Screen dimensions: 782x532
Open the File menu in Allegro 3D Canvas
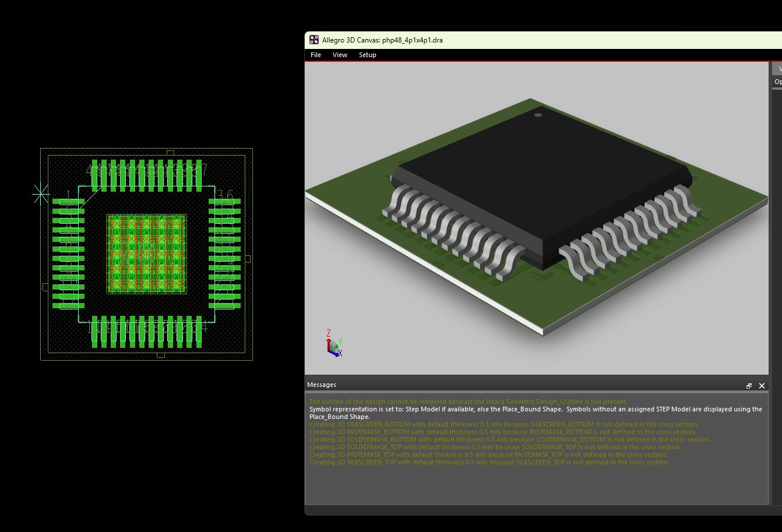pyautogui.click(x=316, y=55)
